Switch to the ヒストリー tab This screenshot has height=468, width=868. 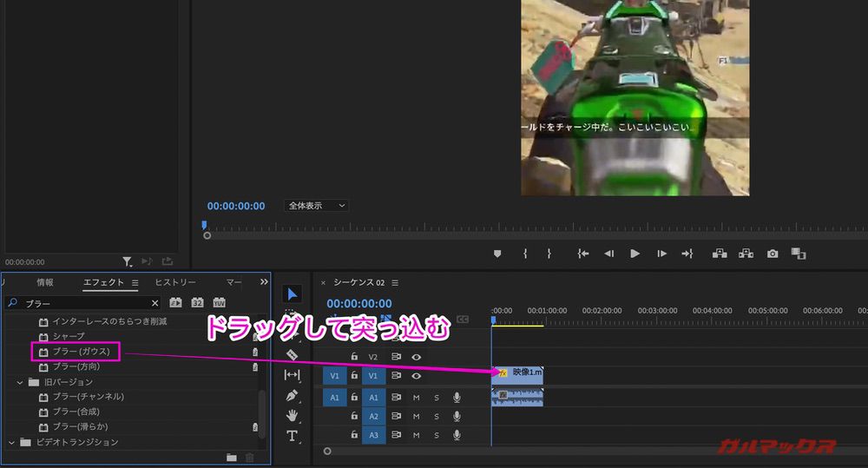pyautogui.click(x=175, y=282)
